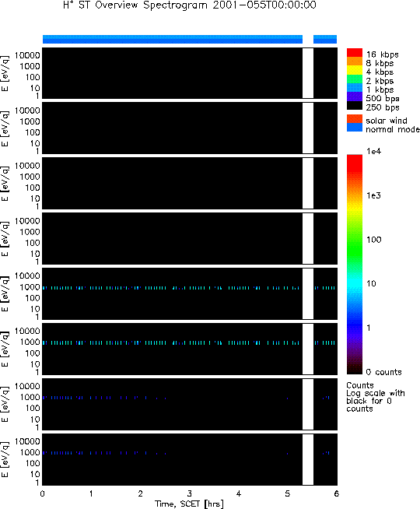Click the "normal mode" legend text
Screen dimensions: 420x509
(x=393, y=129)
